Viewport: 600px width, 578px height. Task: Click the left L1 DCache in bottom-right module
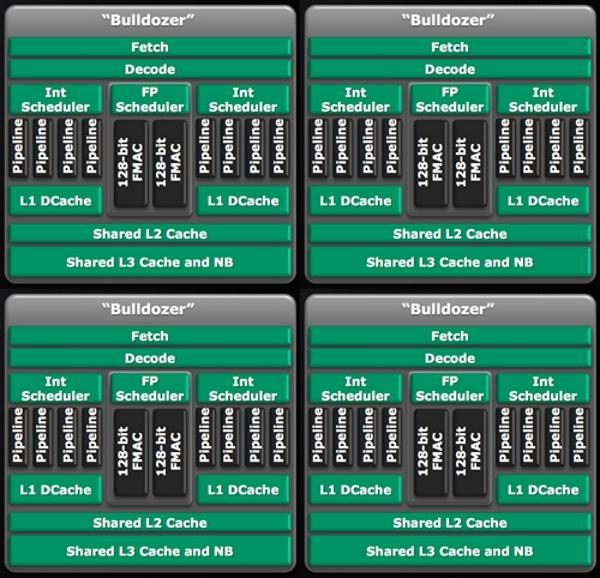pos(356,490)
